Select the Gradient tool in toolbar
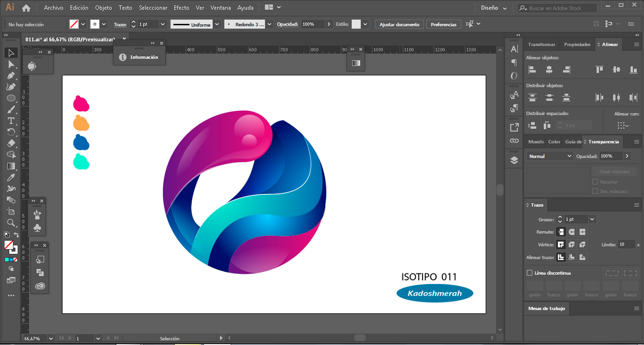 [x=11, y=166]
